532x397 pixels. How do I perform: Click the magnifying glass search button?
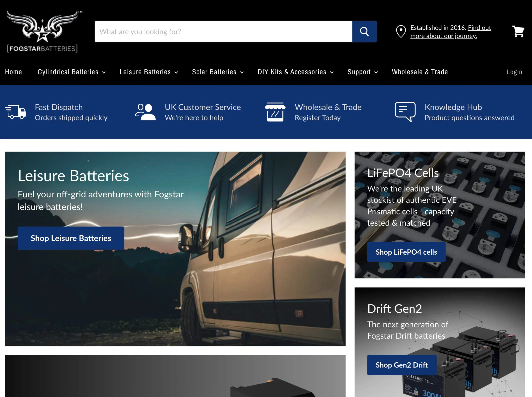coord(364,32)
